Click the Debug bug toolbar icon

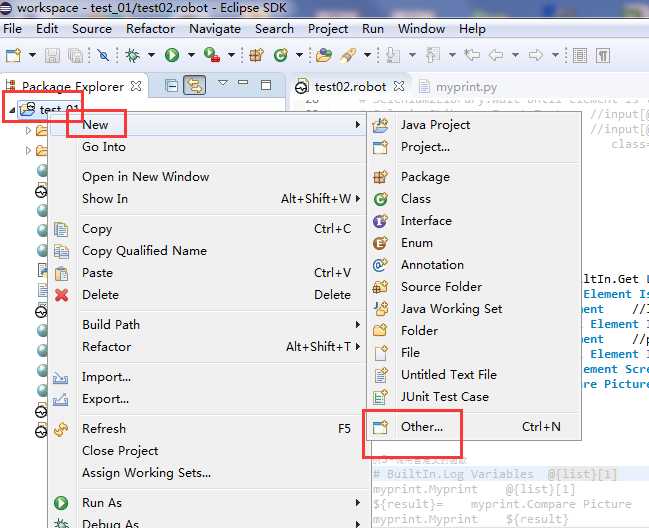132,55
